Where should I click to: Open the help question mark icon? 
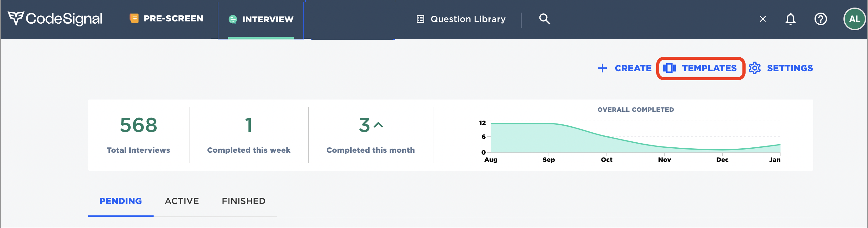coord(820,19)
